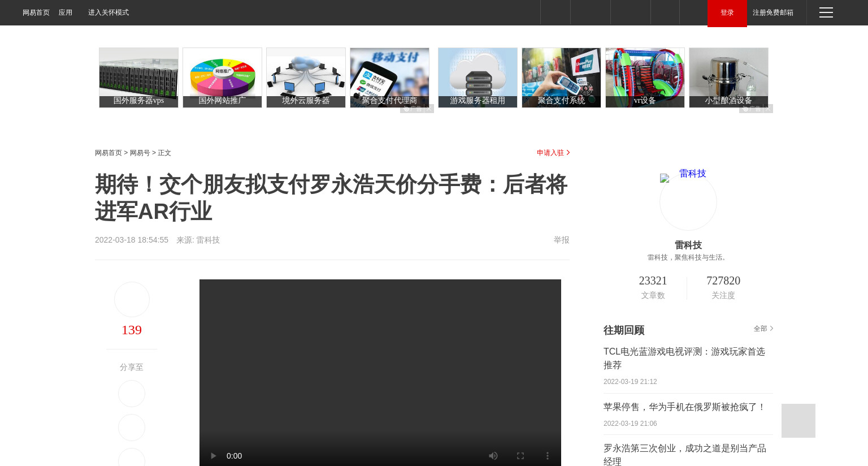Click the comment count circle above 139
This screenshot has height=466, width=868.
pos(132,299)
